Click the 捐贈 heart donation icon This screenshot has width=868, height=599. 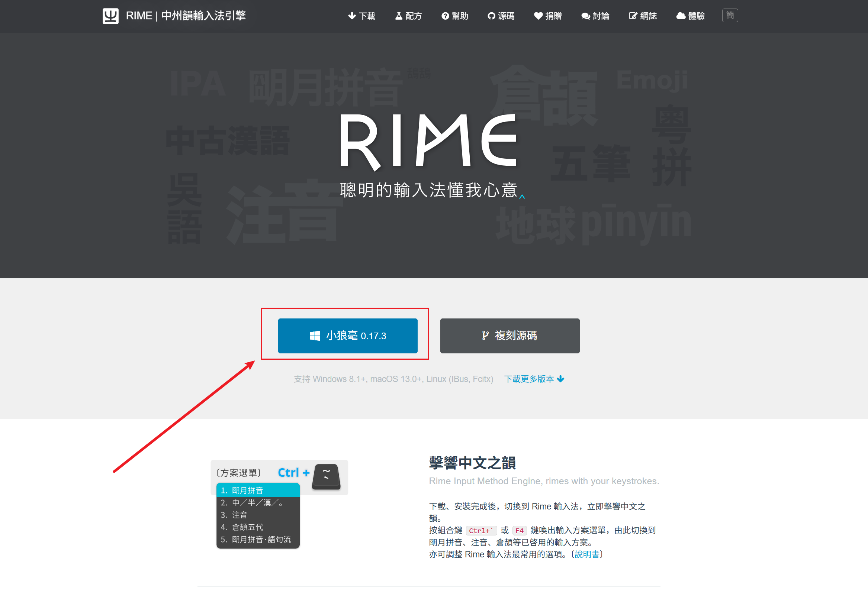pos(538,16)
